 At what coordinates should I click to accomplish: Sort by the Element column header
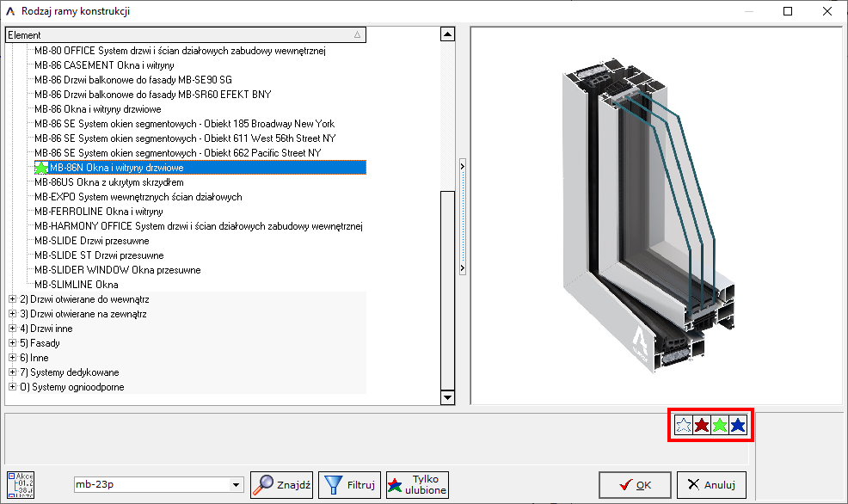(x=185, y=35)
